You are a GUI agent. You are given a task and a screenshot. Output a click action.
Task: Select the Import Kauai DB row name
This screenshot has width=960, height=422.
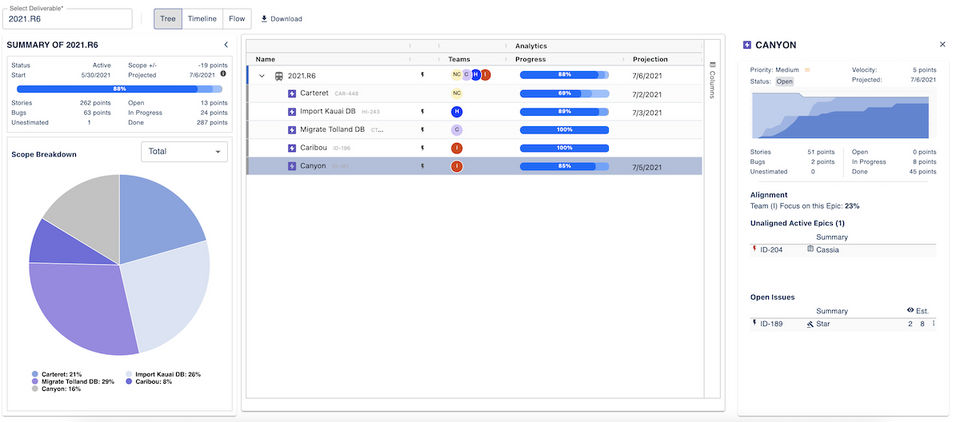[x=328, y=111]
